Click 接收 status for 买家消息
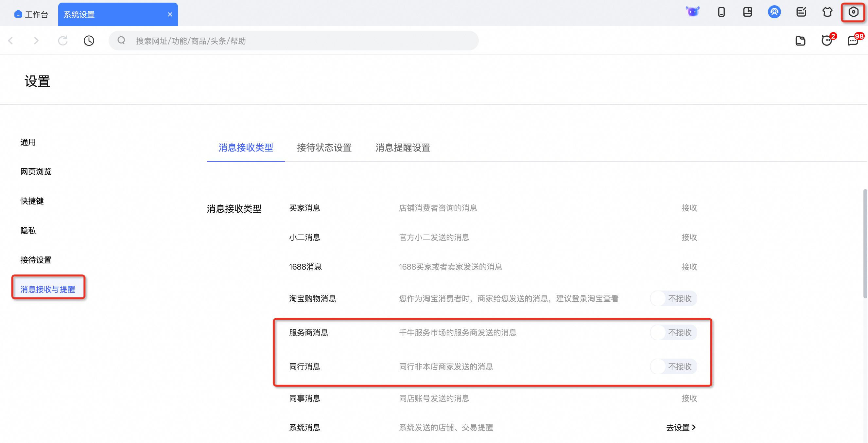 689,208
